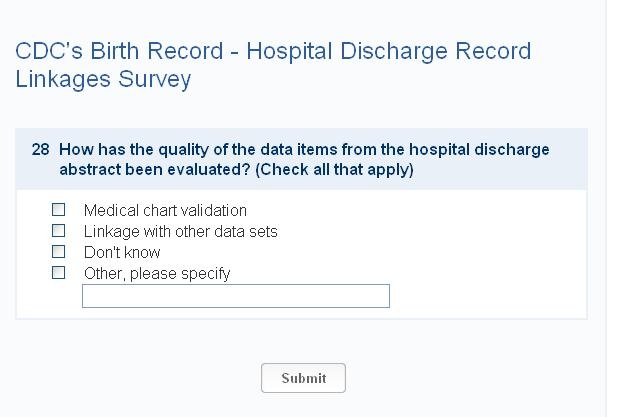The height and width of the screenshot is (417, 640).
Task: Click the "Linkage with other data sets" label
Action: 180,231
